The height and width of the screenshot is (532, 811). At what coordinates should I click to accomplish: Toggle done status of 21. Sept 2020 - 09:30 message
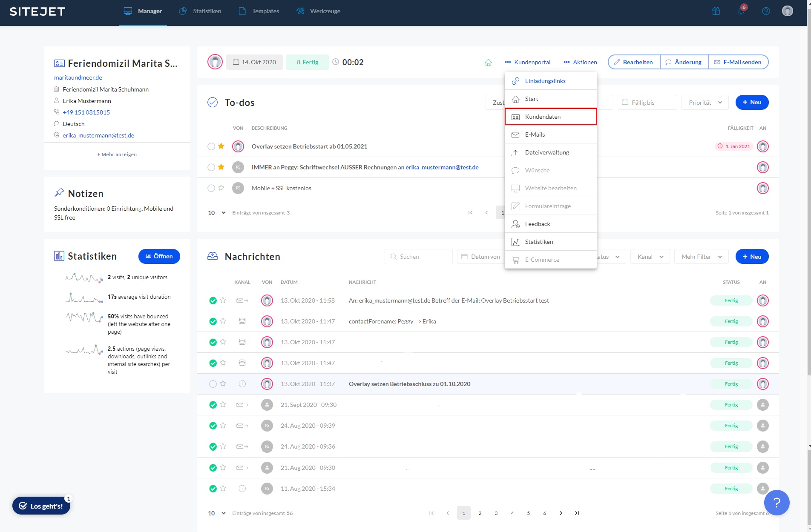[213, 405]
